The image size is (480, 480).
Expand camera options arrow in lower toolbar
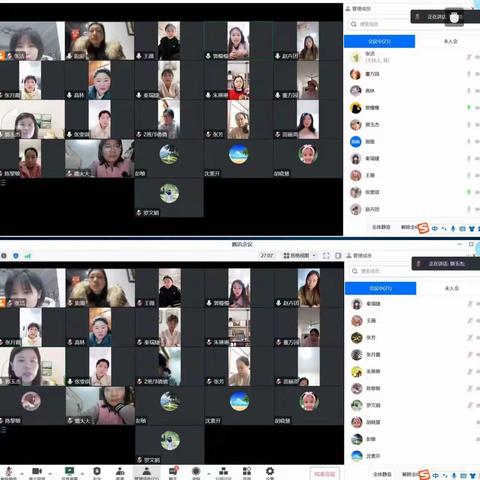[x=50, y=473]
